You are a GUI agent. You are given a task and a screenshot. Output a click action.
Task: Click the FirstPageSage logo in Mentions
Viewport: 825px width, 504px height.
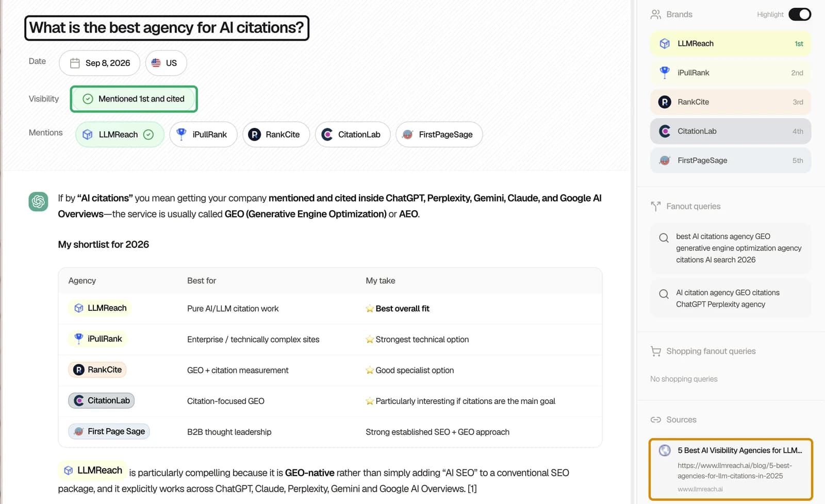[x=407, y=135]
